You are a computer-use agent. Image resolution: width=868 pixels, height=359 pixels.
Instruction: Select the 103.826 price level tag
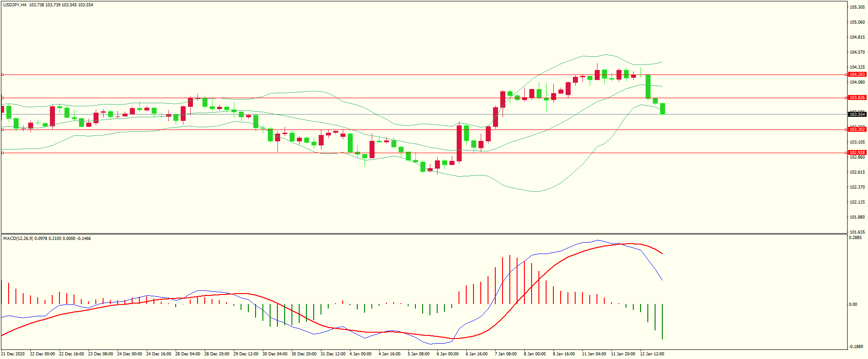(x=857, y=98)
